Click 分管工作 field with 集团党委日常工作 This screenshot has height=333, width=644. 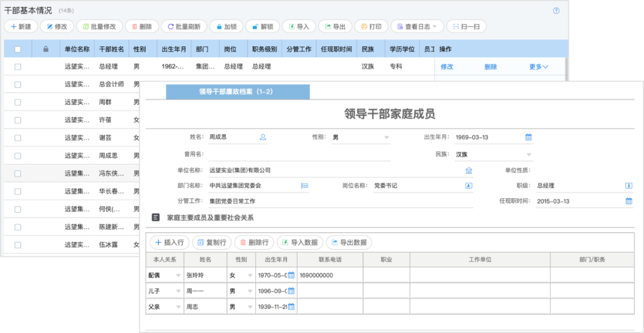click(340, 201)
